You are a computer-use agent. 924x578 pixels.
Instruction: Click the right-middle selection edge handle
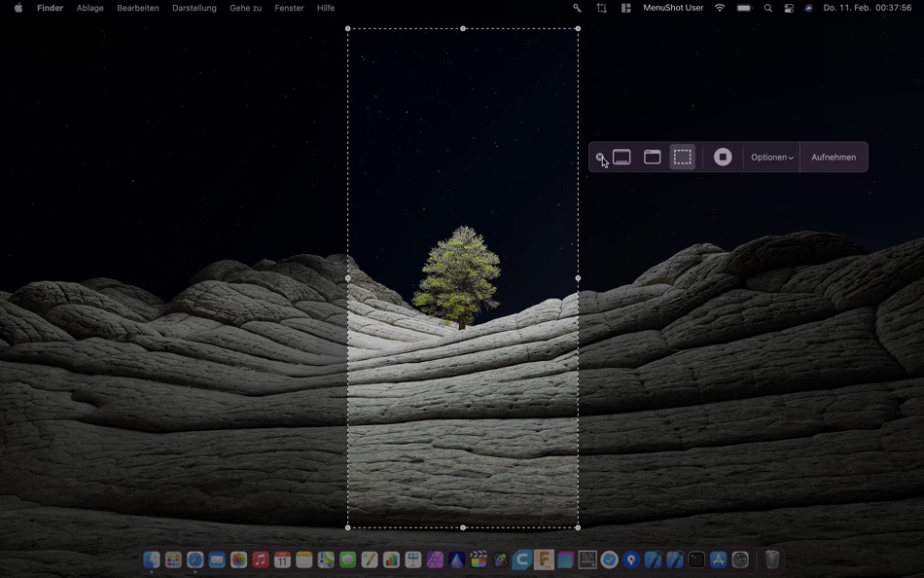tap(578, 277)
